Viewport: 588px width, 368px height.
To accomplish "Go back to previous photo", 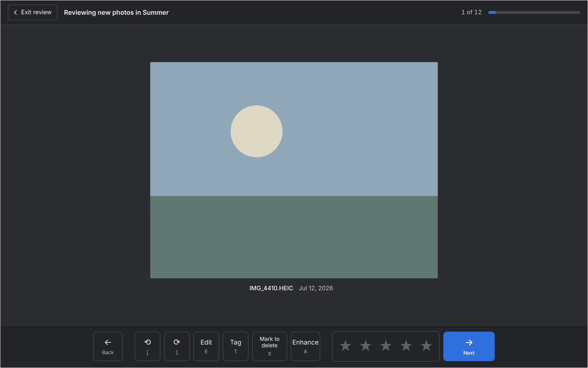I will tap(108, 346).
